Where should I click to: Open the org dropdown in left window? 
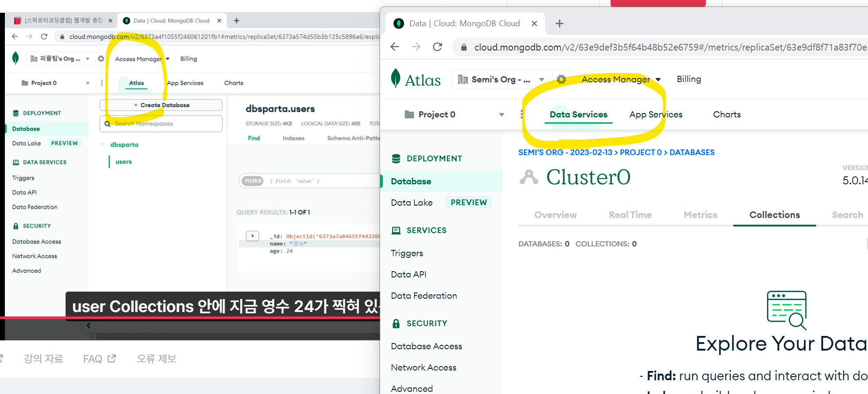(60, 59)
